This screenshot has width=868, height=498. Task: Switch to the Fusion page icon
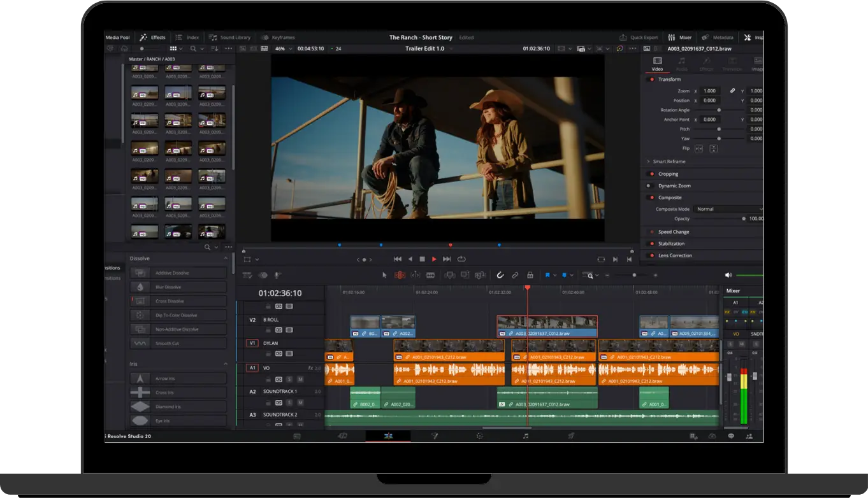click(434, 436)
